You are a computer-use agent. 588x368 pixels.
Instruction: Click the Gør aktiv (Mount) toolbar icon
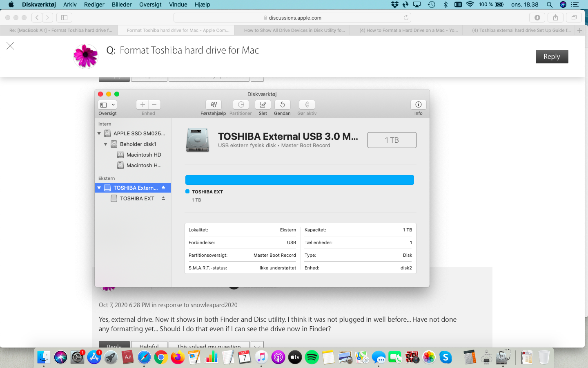coord(307,105)
